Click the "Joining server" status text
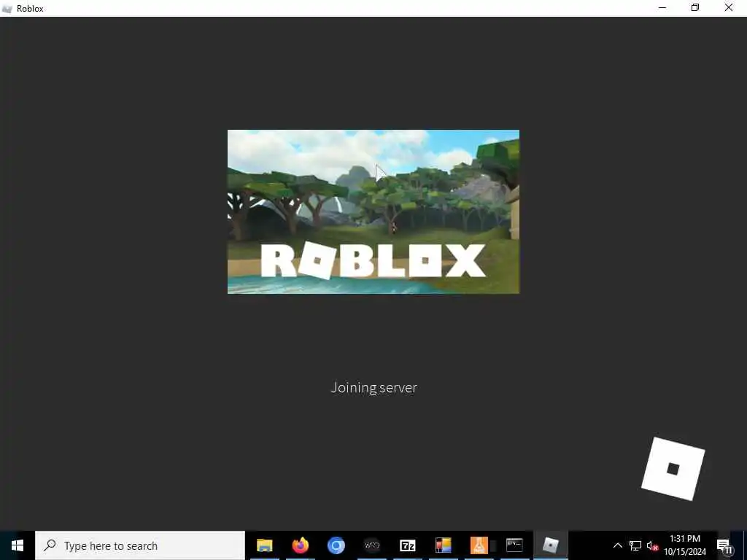The image size is (747, 560). (374, 388)
